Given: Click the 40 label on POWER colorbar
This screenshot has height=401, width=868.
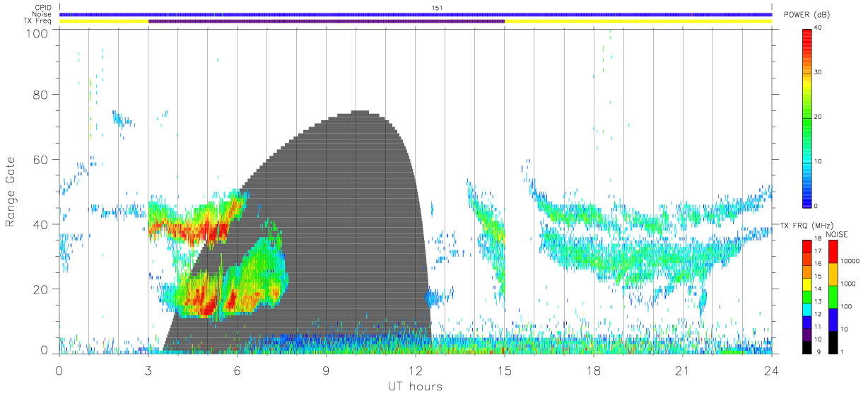Looking at the screenshot, I should coord(818,28).
